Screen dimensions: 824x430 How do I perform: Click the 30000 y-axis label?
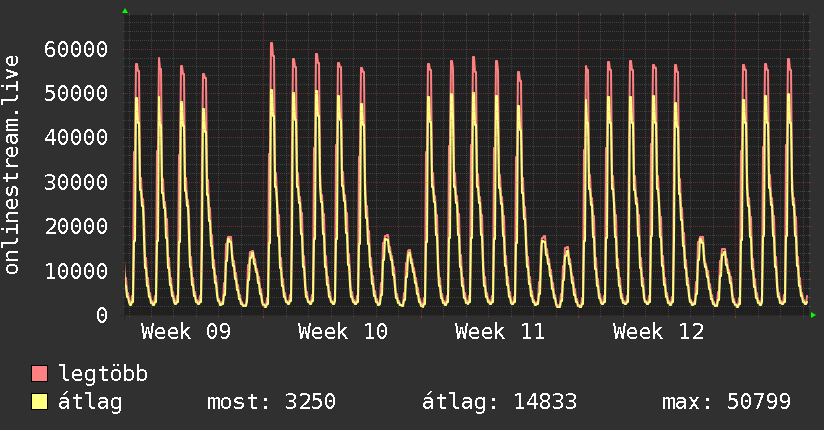76,182
